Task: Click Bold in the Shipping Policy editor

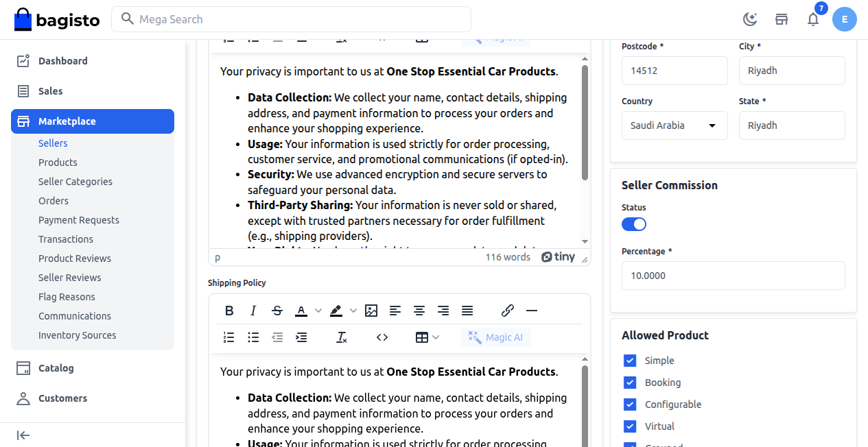Action: pos(229,311)
